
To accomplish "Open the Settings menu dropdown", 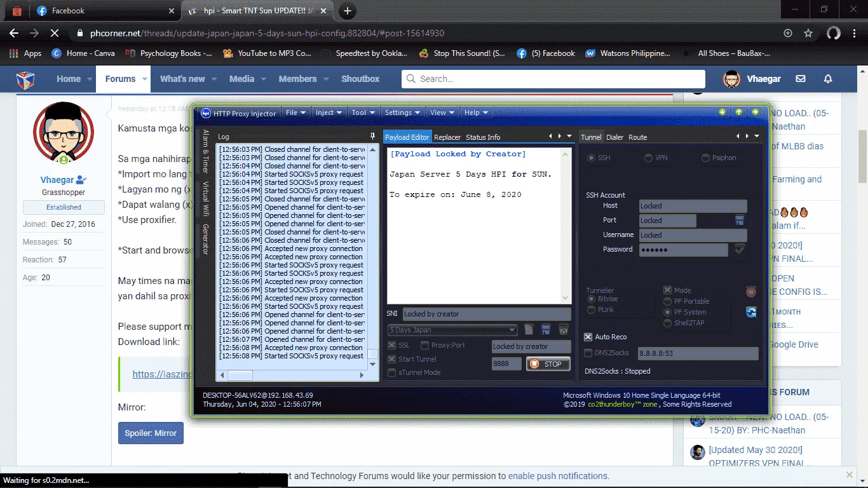I will pos(403,112).
